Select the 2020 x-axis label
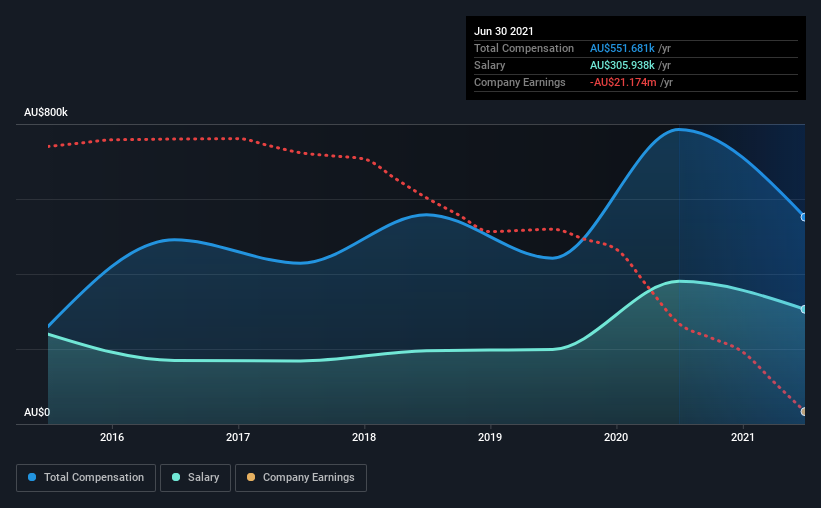Image resolution: width=821 pixels, height=508 pixels. (616, 437)
